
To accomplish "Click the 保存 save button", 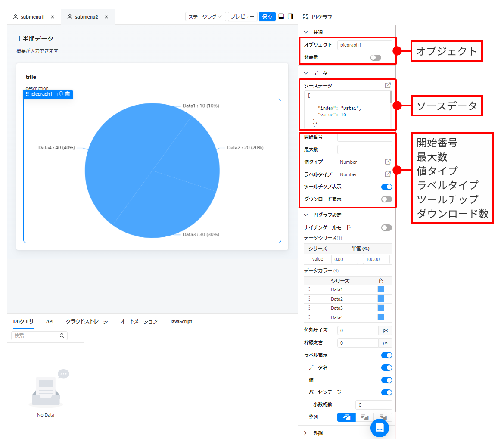I will (267, 16).
